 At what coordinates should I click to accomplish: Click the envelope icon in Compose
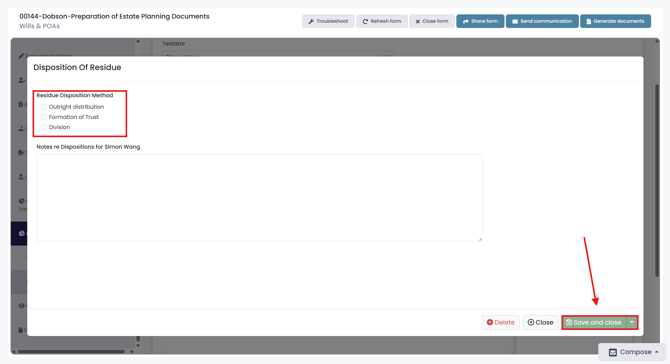point(613,352)
